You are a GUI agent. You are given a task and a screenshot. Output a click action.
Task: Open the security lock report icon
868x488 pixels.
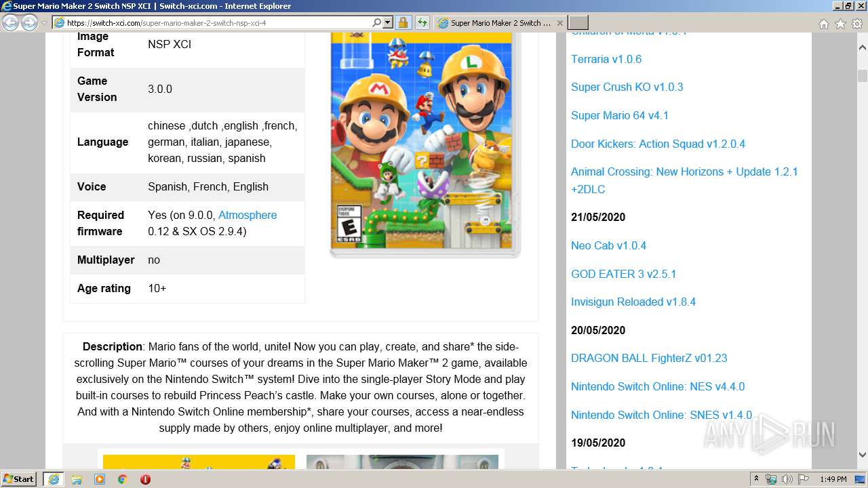(x=403, y=23)
